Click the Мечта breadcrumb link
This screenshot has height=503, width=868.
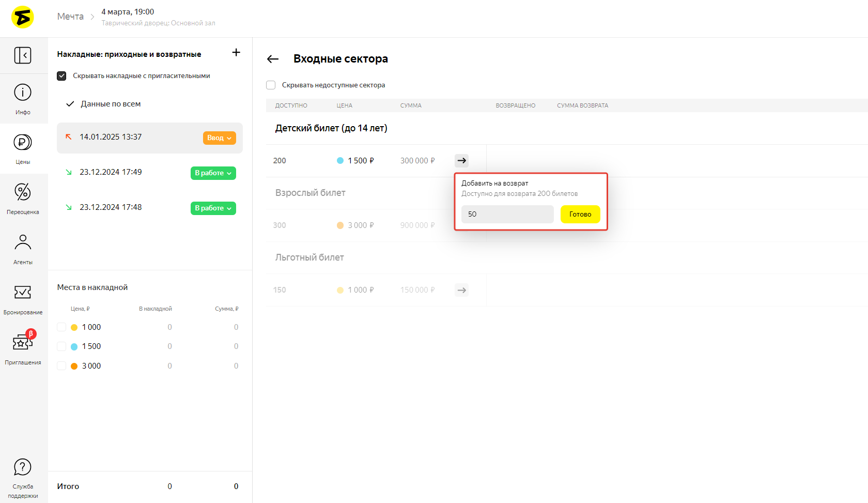(70, 17)
